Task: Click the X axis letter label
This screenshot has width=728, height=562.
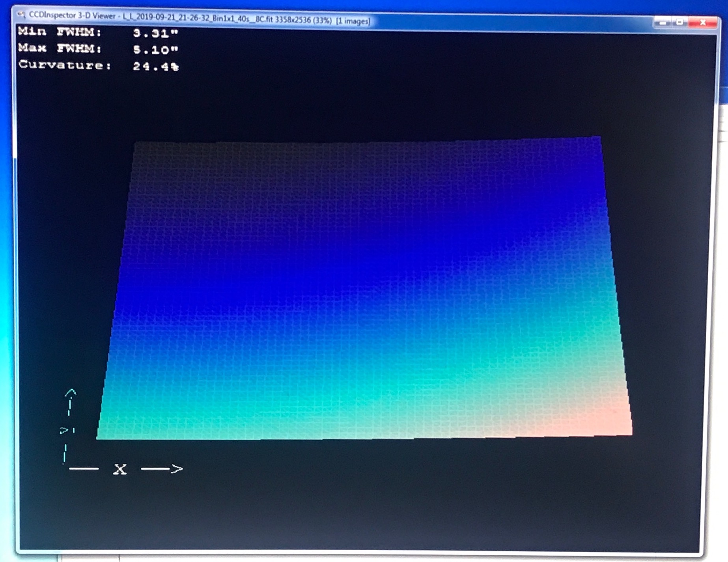Action: [120, 469]
